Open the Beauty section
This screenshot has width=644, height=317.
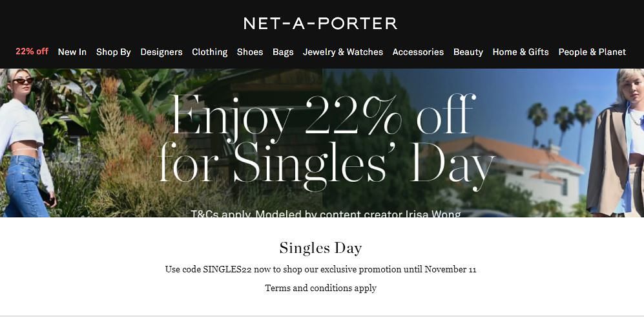click(x=468, y=52)
